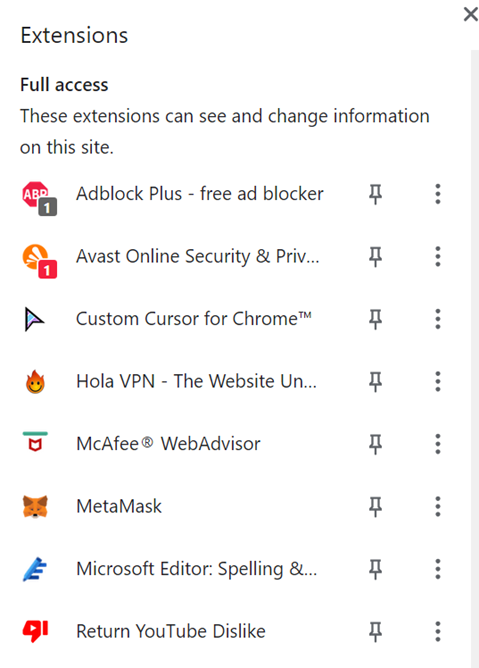Select the Custom Cursor arrow icon
The image size is (479, 668).
[34, 319]
